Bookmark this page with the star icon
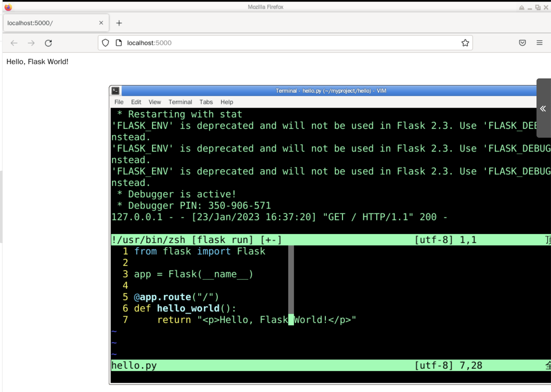Screen dimensions: 551x392 (465, 43)
